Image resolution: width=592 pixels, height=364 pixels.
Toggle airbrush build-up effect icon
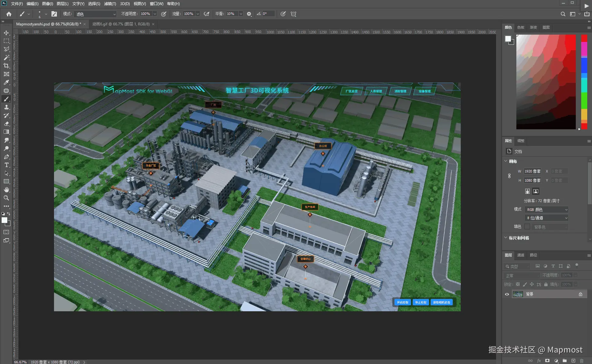[x=207, y=14]
